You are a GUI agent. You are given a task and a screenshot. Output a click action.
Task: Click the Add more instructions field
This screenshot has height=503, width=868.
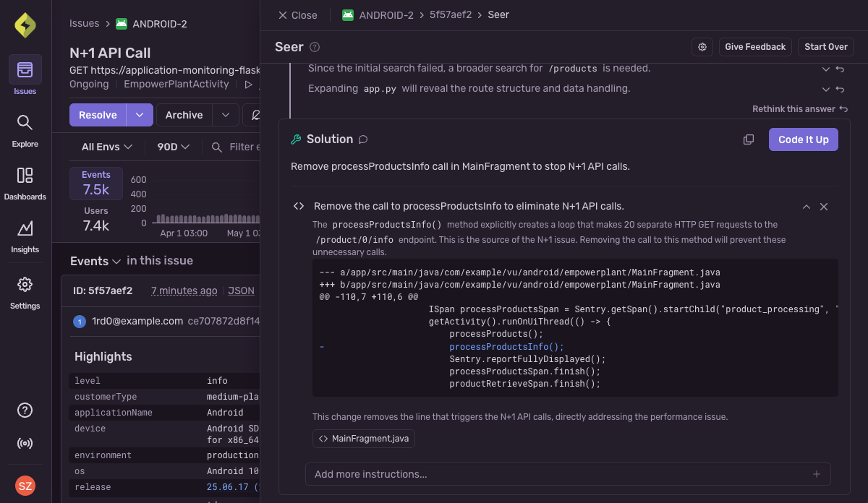(506, 474)
